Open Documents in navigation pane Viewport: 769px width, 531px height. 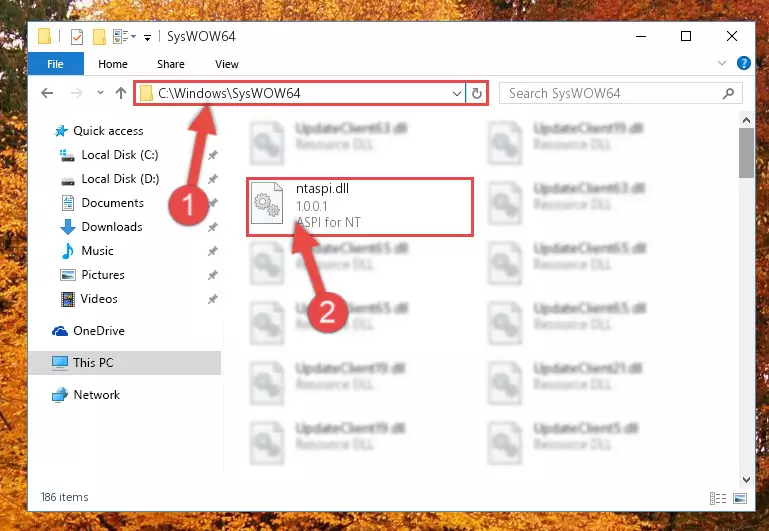tap(112, 203)
